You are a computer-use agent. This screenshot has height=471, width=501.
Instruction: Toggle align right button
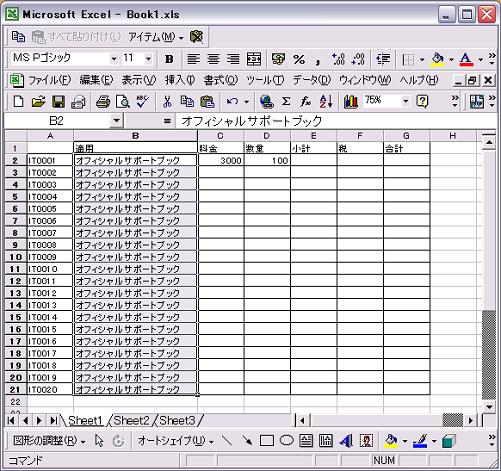[233, 59]
